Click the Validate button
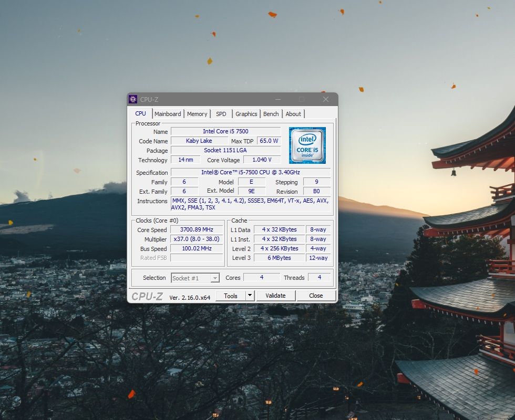This screenshot has width=515, height=420. pos(275,296)
